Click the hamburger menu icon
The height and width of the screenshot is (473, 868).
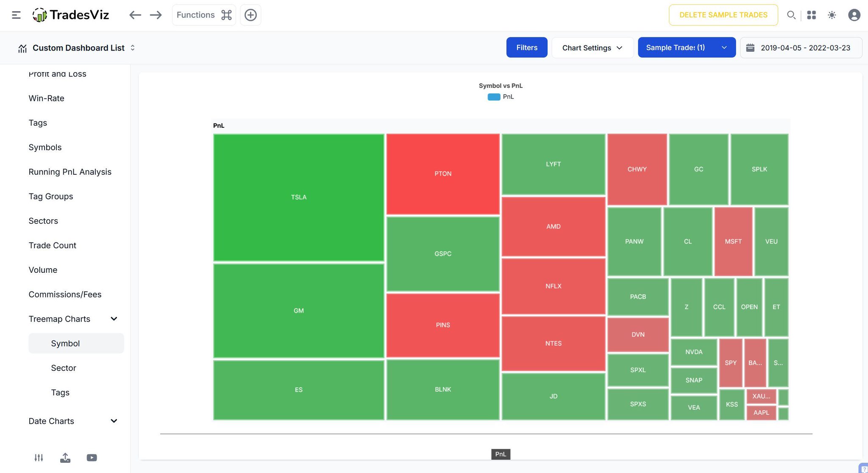point(16,15)
